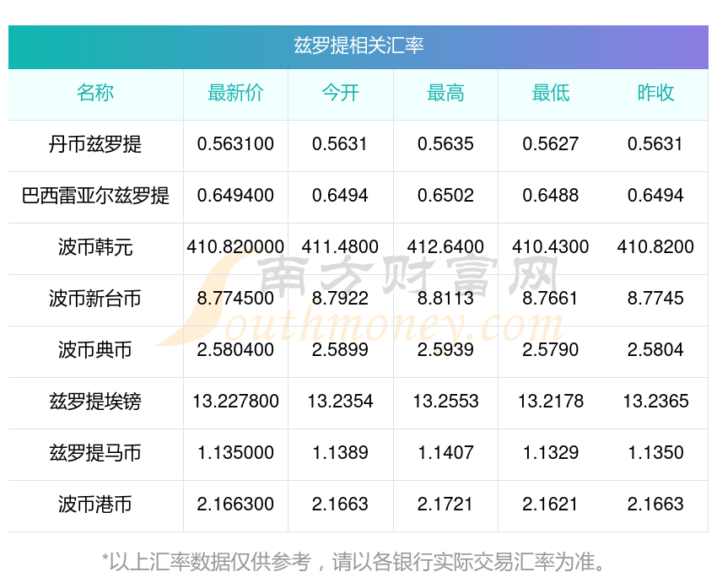This screenshot has height=588, width=717.
Task: Select the 兹罗提马币 row name
Action: click(95, 453)
